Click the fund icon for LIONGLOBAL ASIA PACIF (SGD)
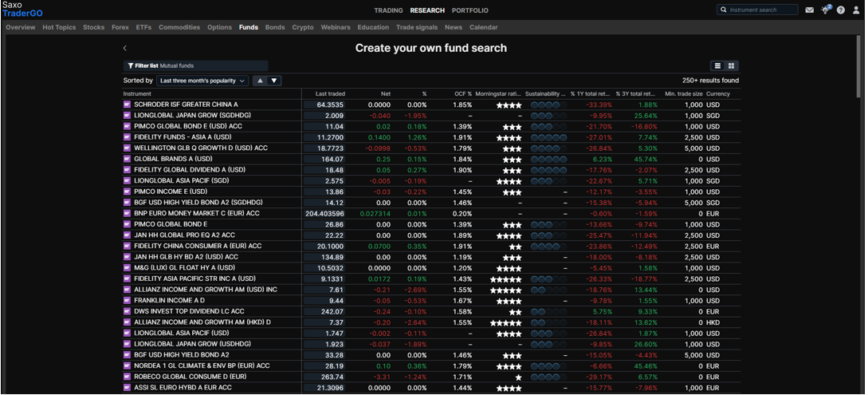 pyautogui.click(x=126, y=180)
